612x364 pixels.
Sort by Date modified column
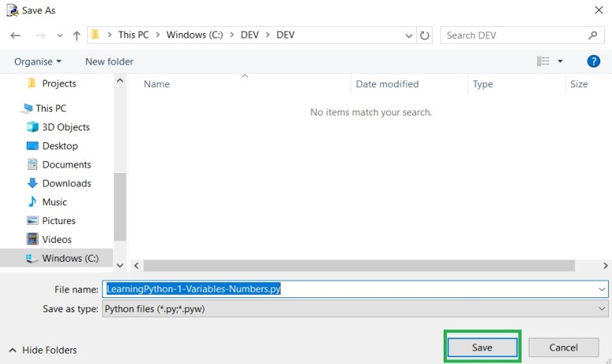point(387,84)
